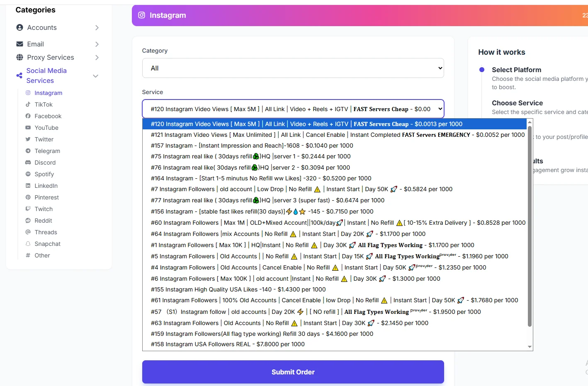588x386 pixels.
Task: Click the Telegram icon in sidebar
Action: 28,151
